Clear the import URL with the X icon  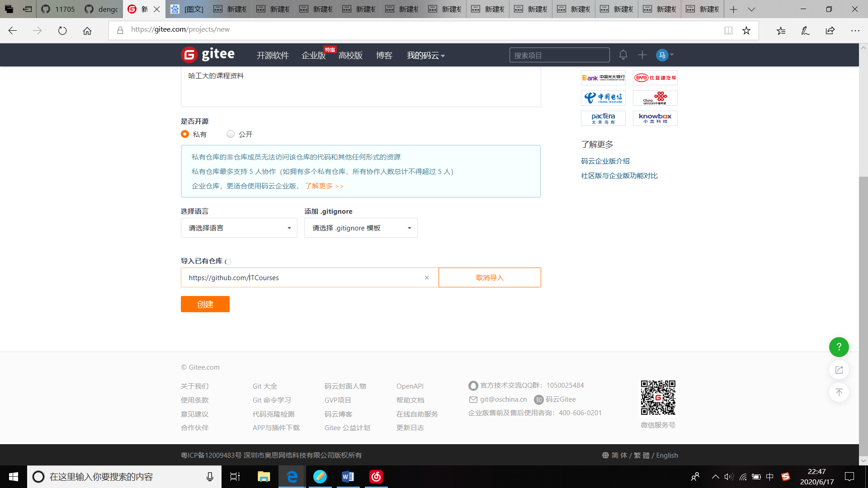point(426,278)
